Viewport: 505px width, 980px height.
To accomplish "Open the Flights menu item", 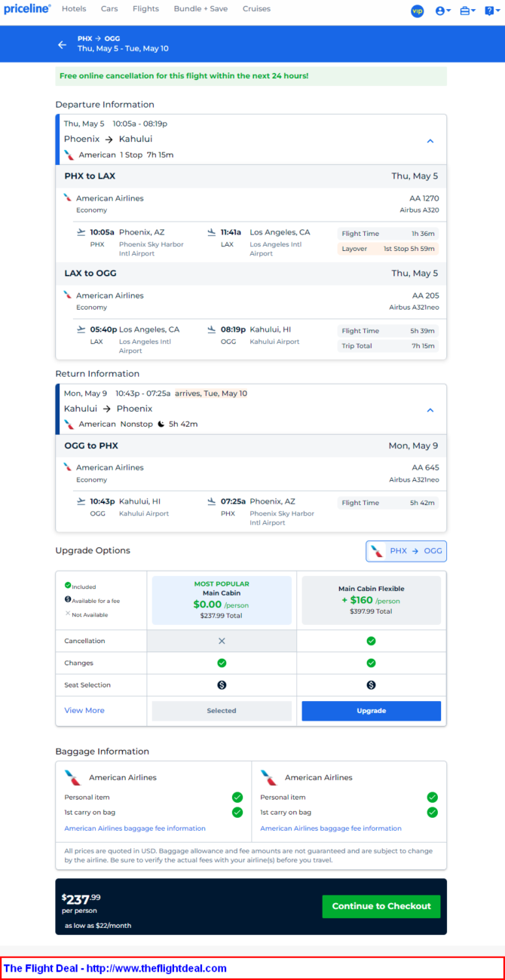I will (x=145, y=9).
